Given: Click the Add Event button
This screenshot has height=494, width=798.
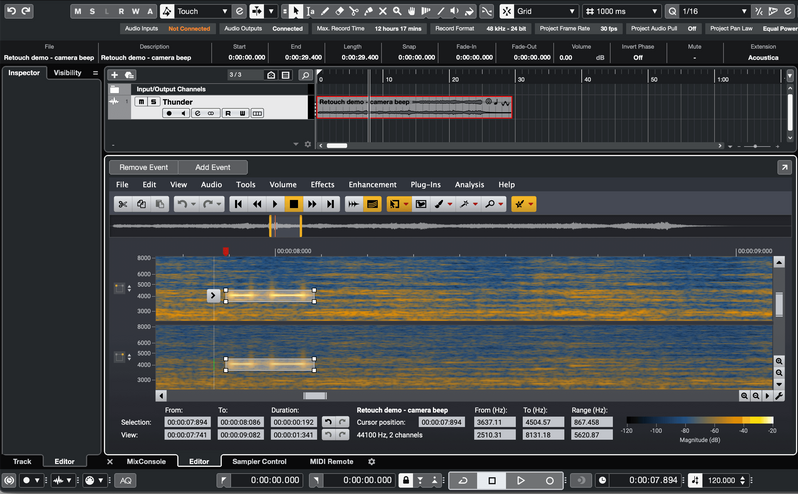Looking at the screenshot, I should click(x=213, y=167).
